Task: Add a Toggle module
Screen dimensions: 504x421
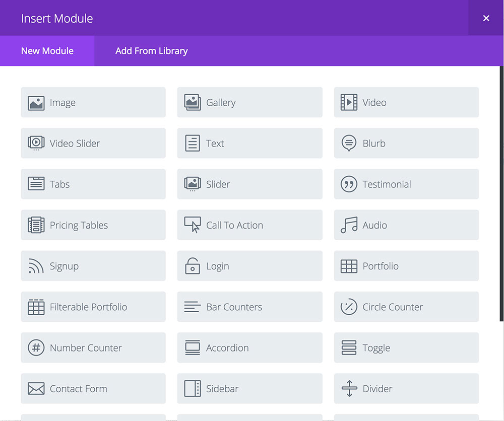Action: pyautogui.click(x=406, y=347)
